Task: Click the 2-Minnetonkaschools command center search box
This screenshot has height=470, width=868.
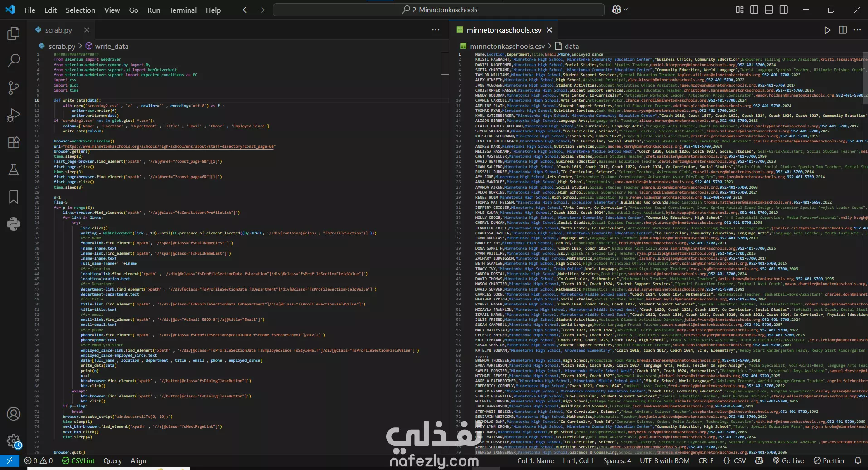Action: 439,10
